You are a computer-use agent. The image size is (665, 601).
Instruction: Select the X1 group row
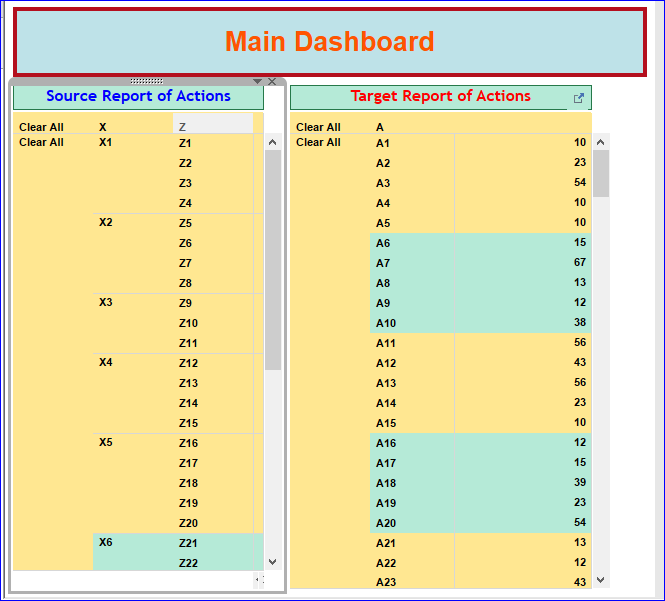coord(105,143)
